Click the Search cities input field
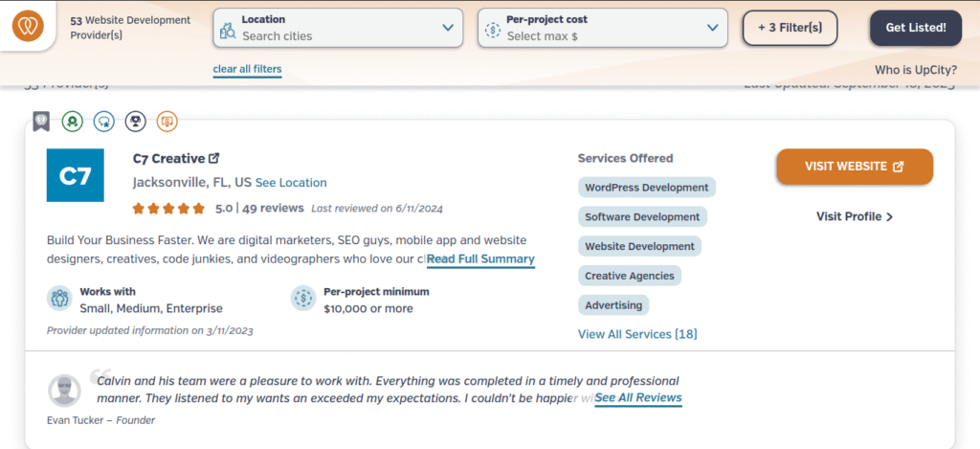 coord(325,36)
